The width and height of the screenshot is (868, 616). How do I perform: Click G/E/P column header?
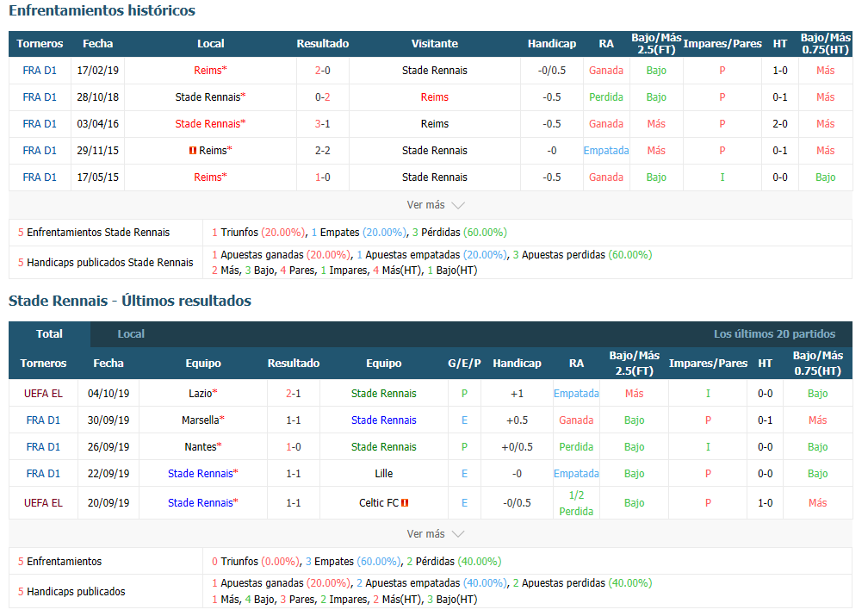pos(464,364)
